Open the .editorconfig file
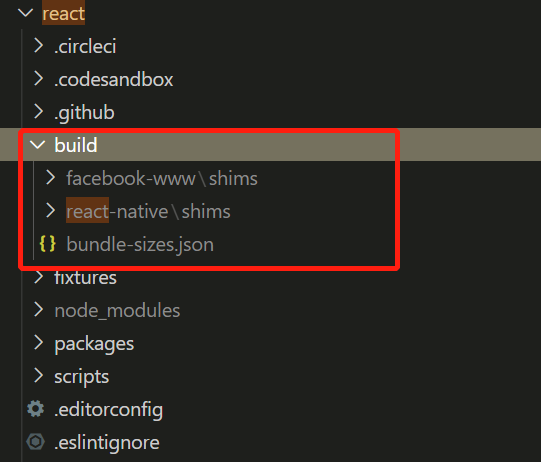Screen dimensions: 541x462 click(108, 410)
